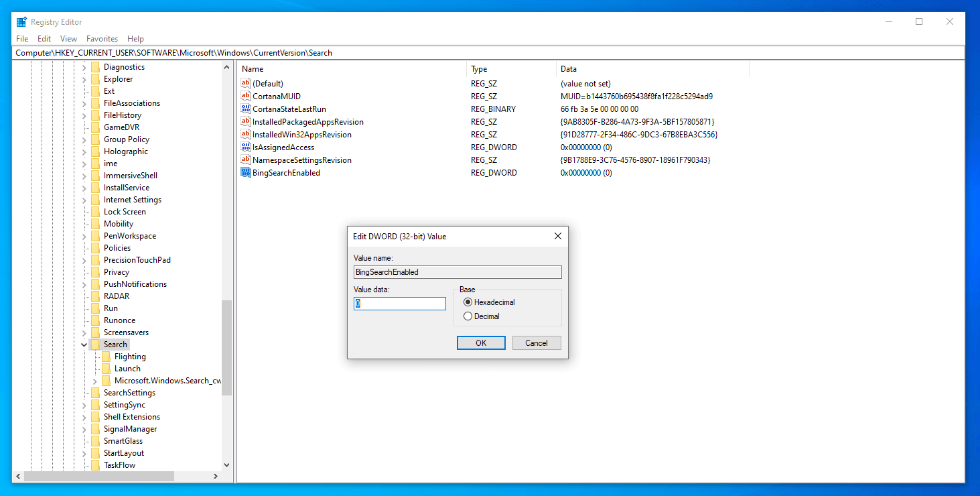Click the IsAssignedAccess DWORD icon
Image resolution: width=980 pixels, height=496 pixels.
[245, 147]
